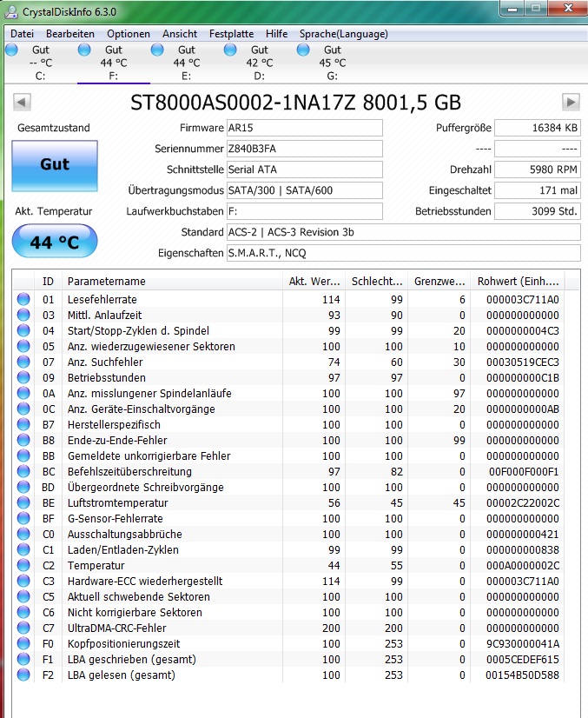Viewport: 588px width, 718px height.
Task: Click the CrystalDiskInfo title bar icon
Action: [11, 12]
